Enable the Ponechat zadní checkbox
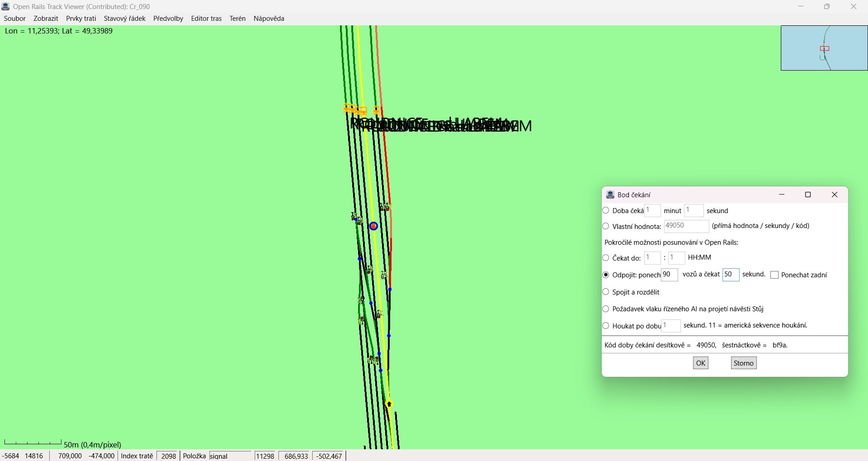The width and height of the screenshot is (868, 461). (x=774, y=275)
